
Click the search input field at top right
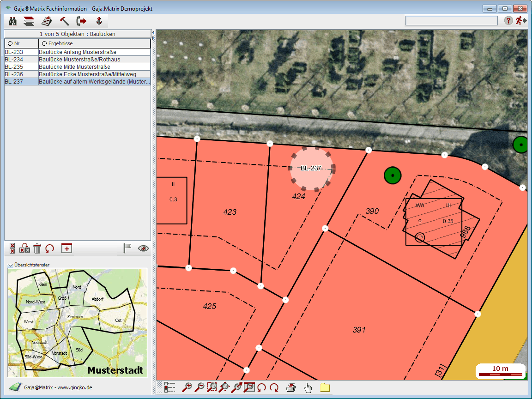coord(451,21)
